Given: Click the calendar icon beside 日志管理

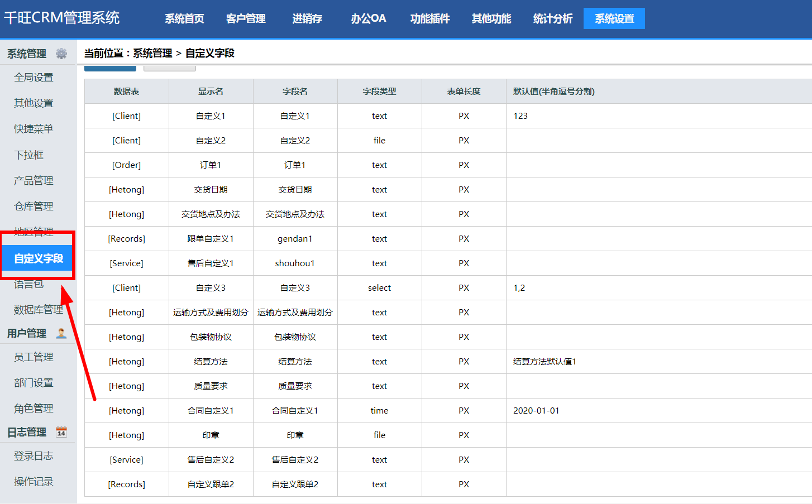Looking at the screenshot, I should [x=61, y=432].
